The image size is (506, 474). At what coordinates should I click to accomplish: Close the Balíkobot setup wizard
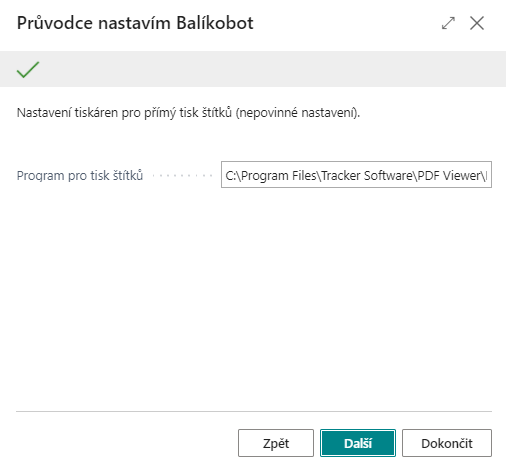pyautogui.click(x=477, y=23)
